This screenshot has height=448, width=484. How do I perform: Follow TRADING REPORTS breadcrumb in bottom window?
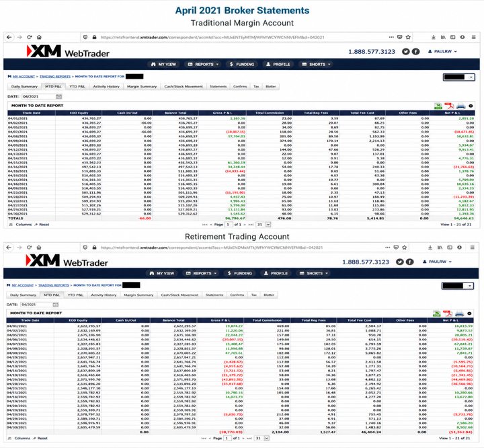point(54,285)
